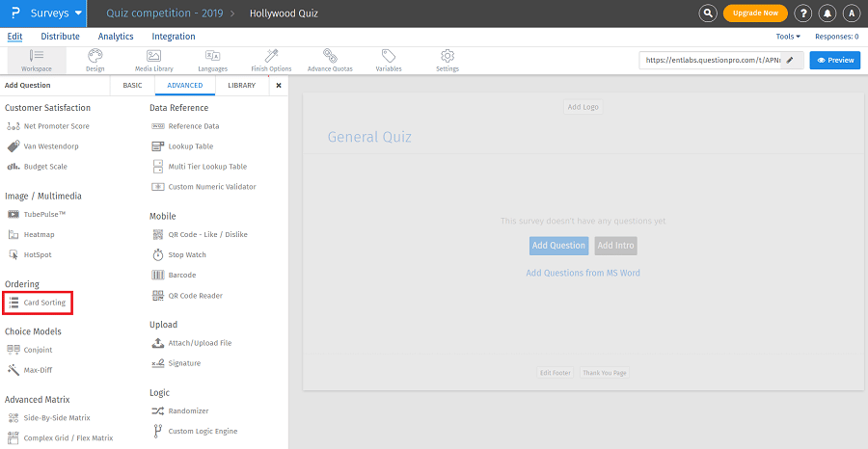Add a HotSpot question
Screen dimensions: 868x449
tap(30, 255)
